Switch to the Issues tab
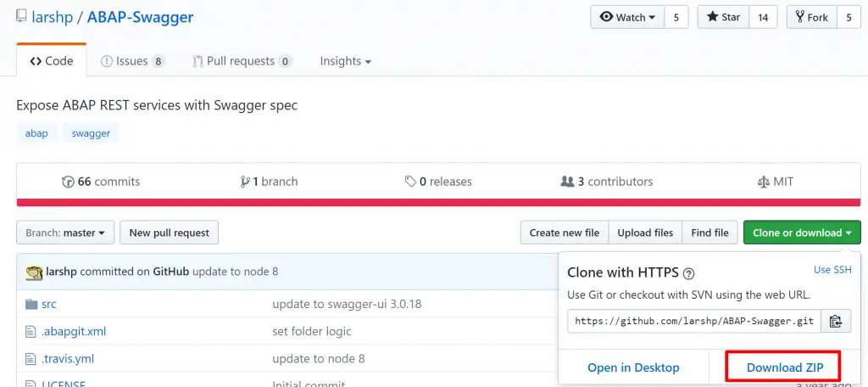The image size is (868, 387). [x=133, y=61]
